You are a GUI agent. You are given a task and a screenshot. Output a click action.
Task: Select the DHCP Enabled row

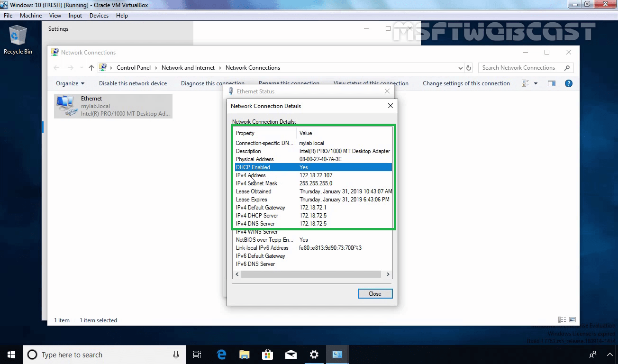pyautogui.click(x=284, y=167)
